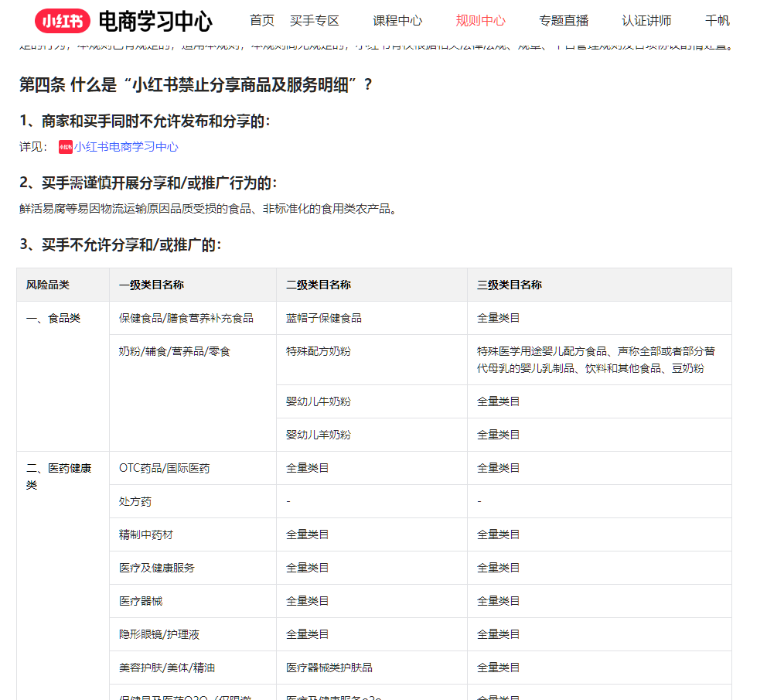767x700 pixels.
Task: Select the 蓝帽子保健食品 table cell
Action: pyautogui.click(x=324, y=318)
